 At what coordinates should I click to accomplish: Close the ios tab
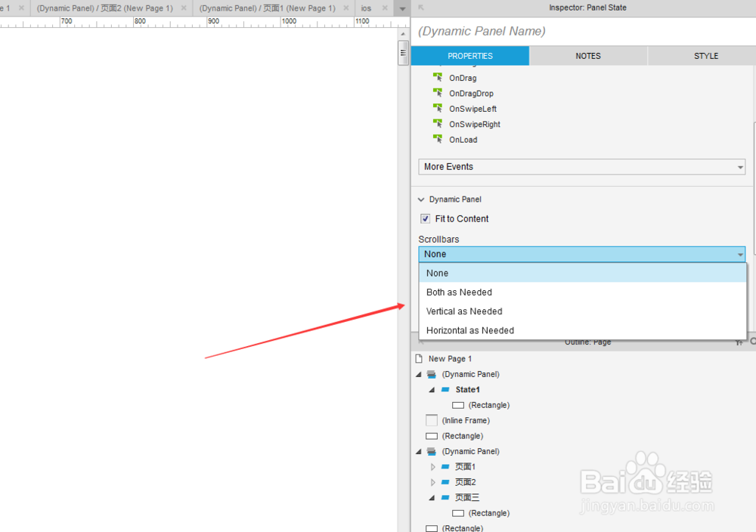(x=385, y=8)
